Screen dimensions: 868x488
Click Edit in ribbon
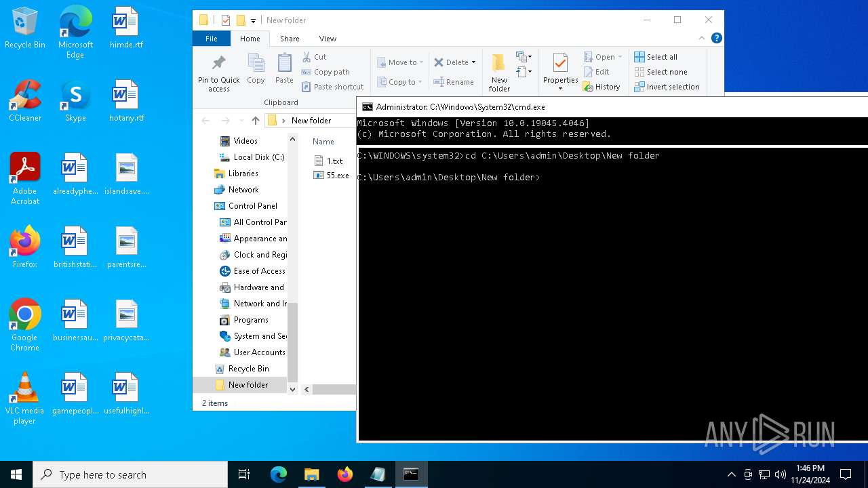tap(596, 72)
